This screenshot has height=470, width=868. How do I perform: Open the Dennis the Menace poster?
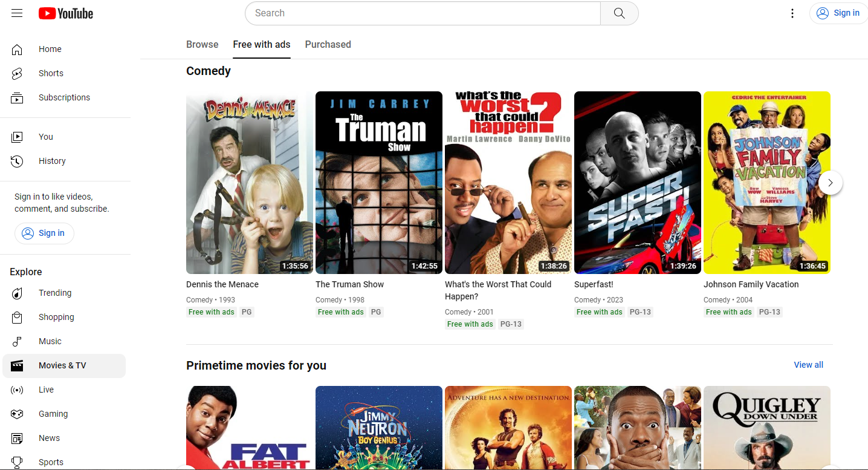(250, 183)
